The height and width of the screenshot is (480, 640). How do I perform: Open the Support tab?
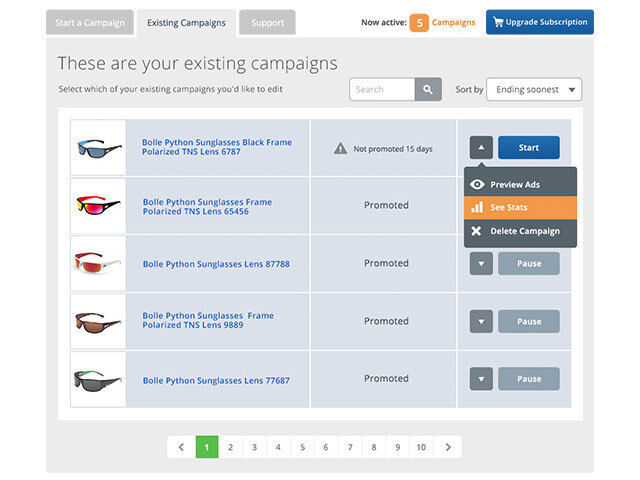267,22
